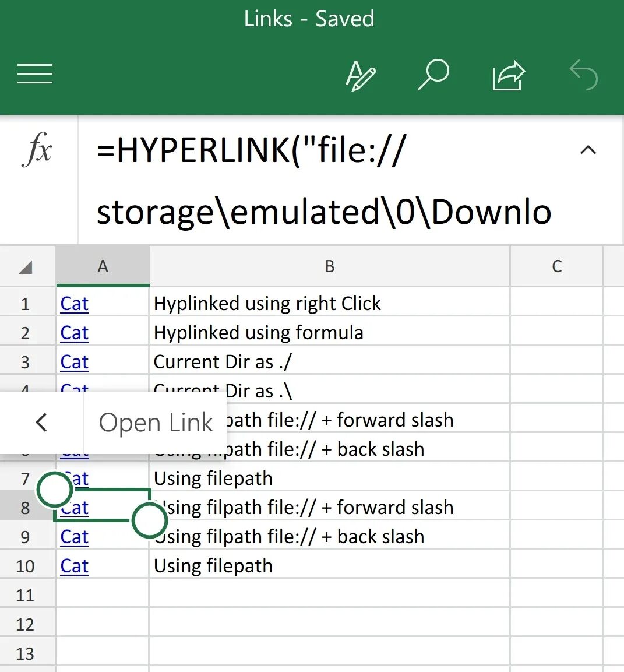The height and width of the screenshot is (672, 624).
Task: Open the hamburger navigation menu
Action: (35, 74)
